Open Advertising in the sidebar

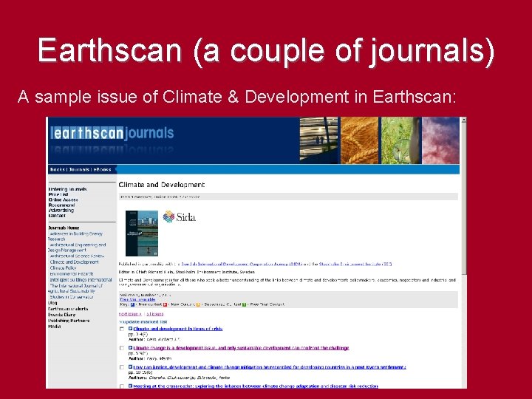[61, 211]
